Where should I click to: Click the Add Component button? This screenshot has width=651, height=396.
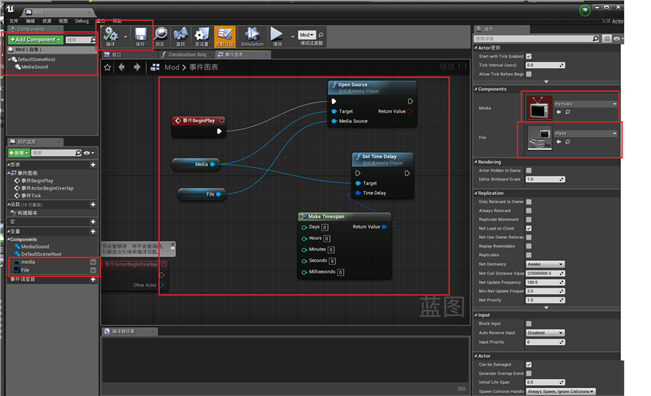click(35, 39)
